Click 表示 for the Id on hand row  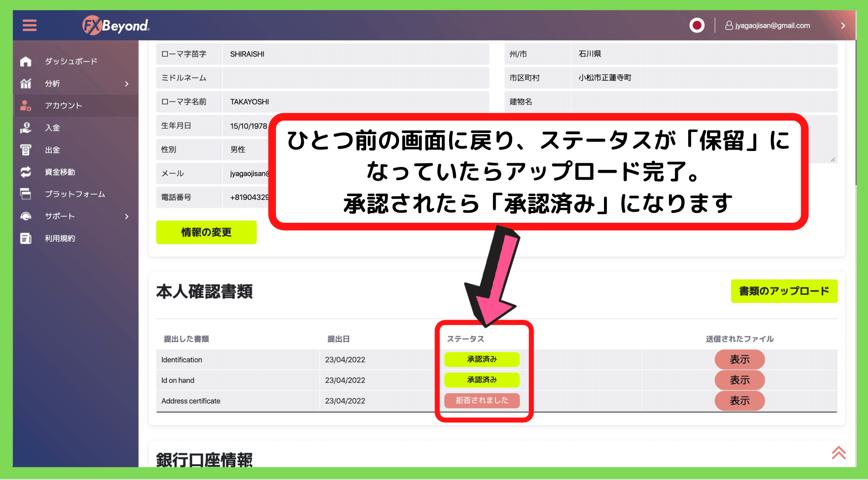coord(739,380)
